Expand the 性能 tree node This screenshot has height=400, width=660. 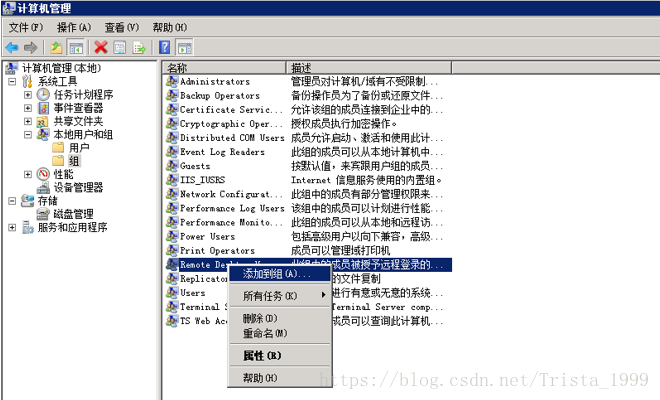click(28, 174)
